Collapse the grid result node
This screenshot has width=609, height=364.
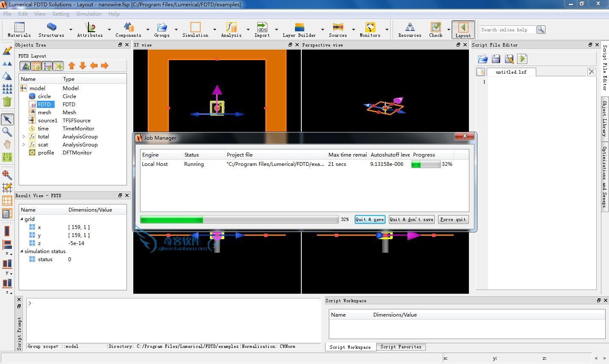22,219
